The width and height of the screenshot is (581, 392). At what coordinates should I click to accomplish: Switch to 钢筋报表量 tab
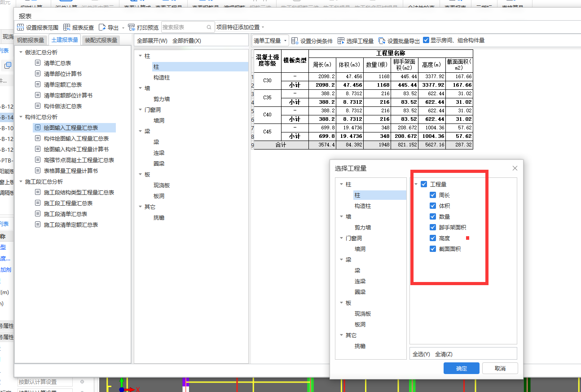coord(31,40)
